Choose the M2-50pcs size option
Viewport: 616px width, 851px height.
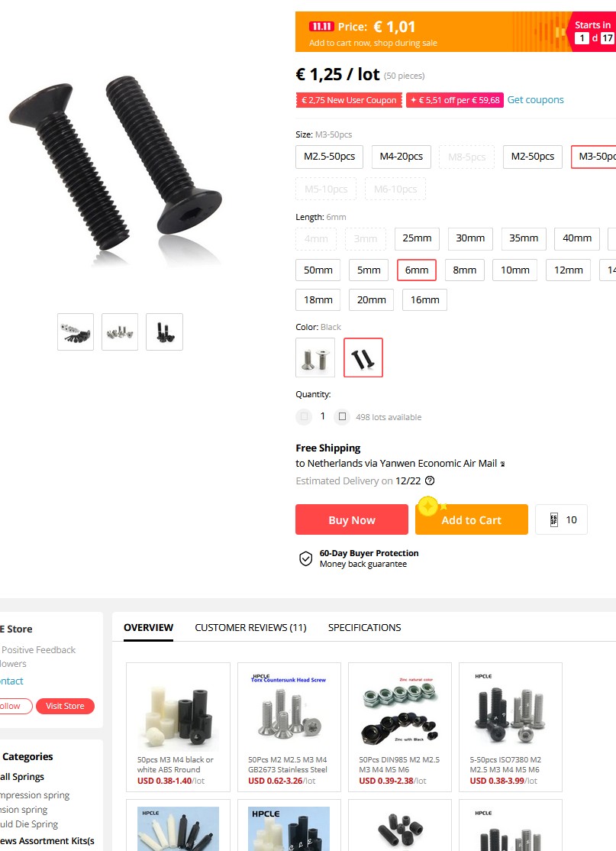pos(533,157)
